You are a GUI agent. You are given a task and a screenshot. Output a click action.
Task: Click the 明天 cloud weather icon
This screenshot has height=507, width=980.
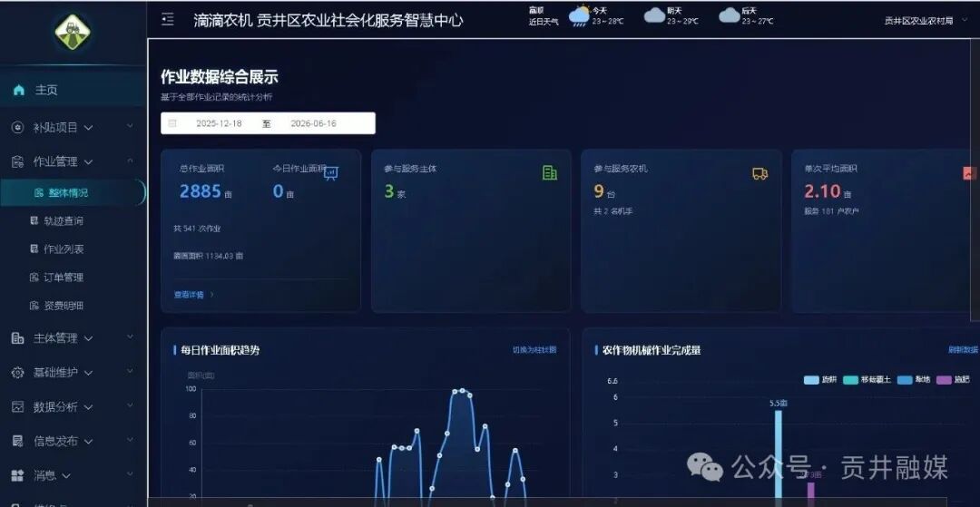654,15
